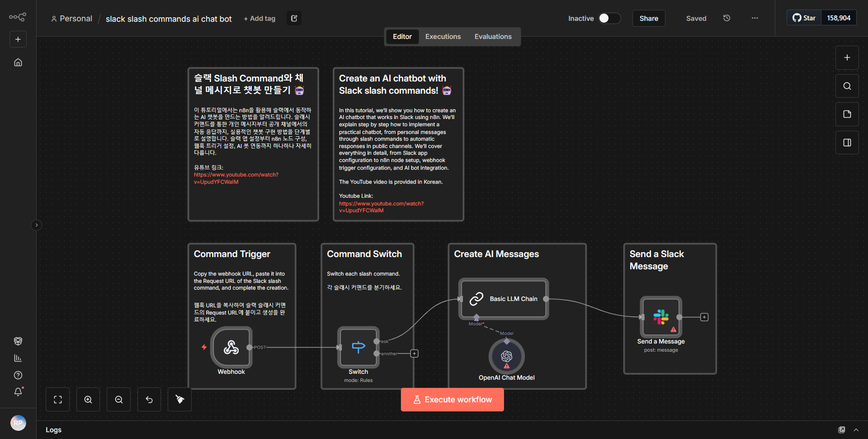This screenshot has height=439, width=868.
Task: Expand the collapsed left sidebar arrow
Action: tap(37, 225)
